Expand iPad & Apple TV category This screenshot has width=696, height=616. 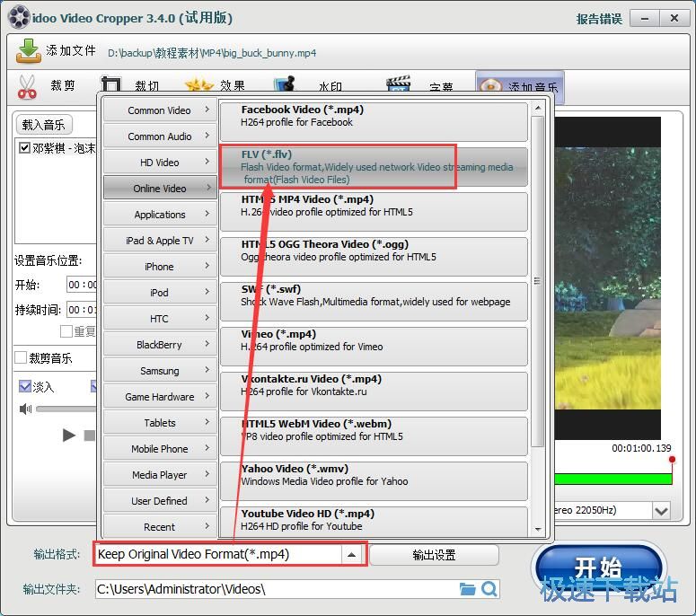[x=160, y=241]
